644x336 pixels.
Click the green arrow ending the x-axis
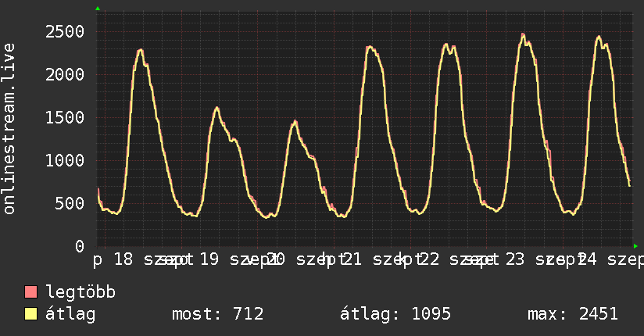(635, 246)
